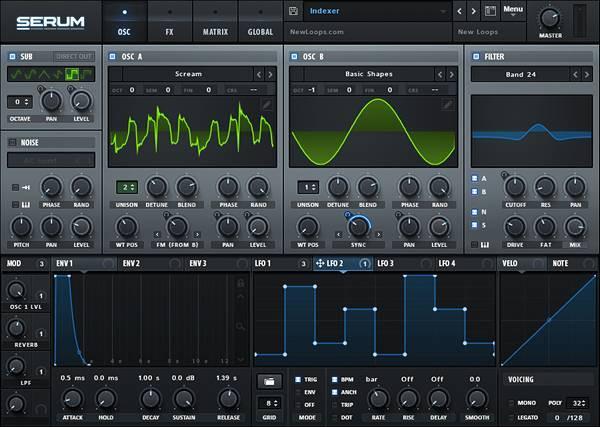The height and width of the screenshot is (427, 600).
Task: Switch to the MATRIX tab
Action: coord(215,22)
